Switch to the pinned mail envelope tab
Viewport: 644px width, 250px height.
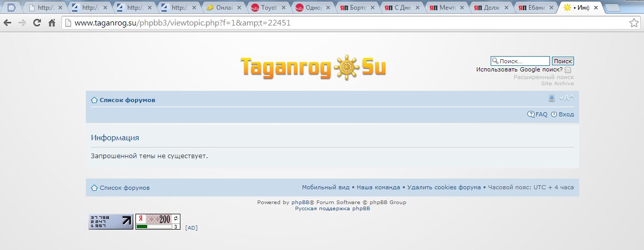(x=11, y=8)
